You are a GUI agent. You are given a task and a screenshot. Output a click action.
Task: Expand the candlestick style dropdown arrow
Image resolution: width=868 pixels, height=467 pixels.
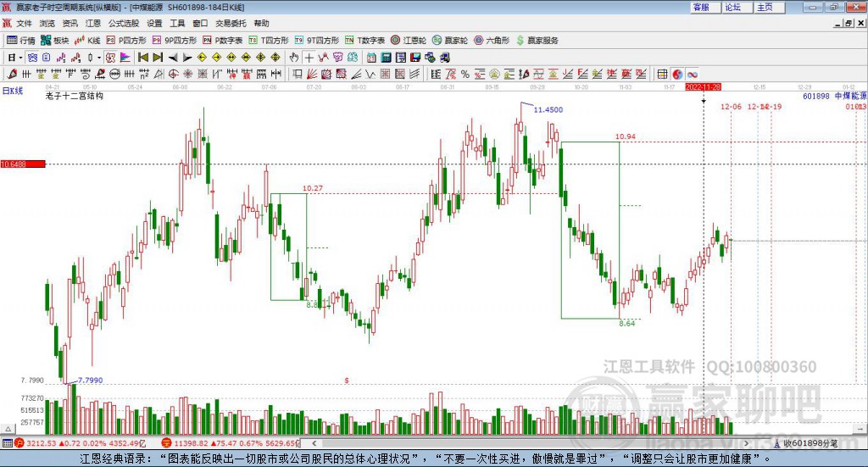coord(99,58)
